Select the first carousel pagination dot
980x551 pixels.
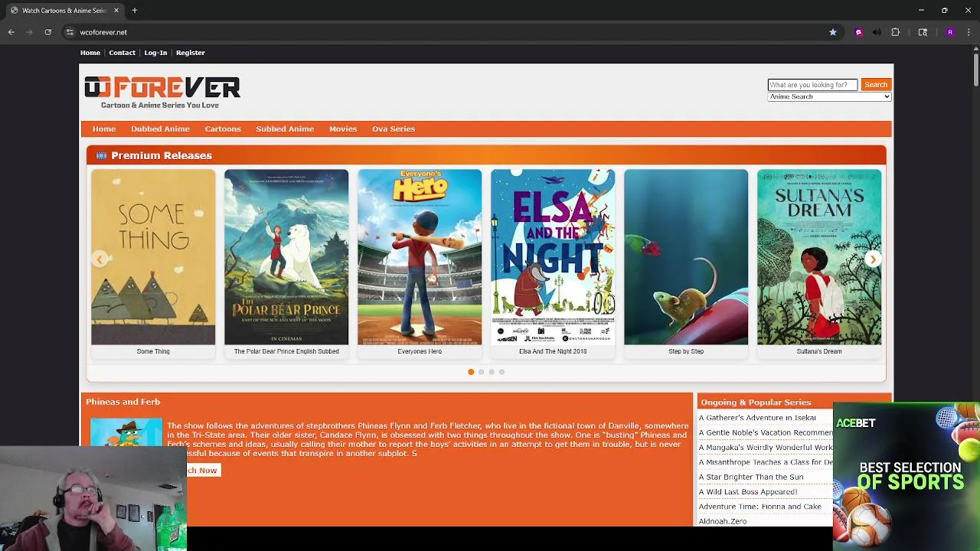(471, 372)
